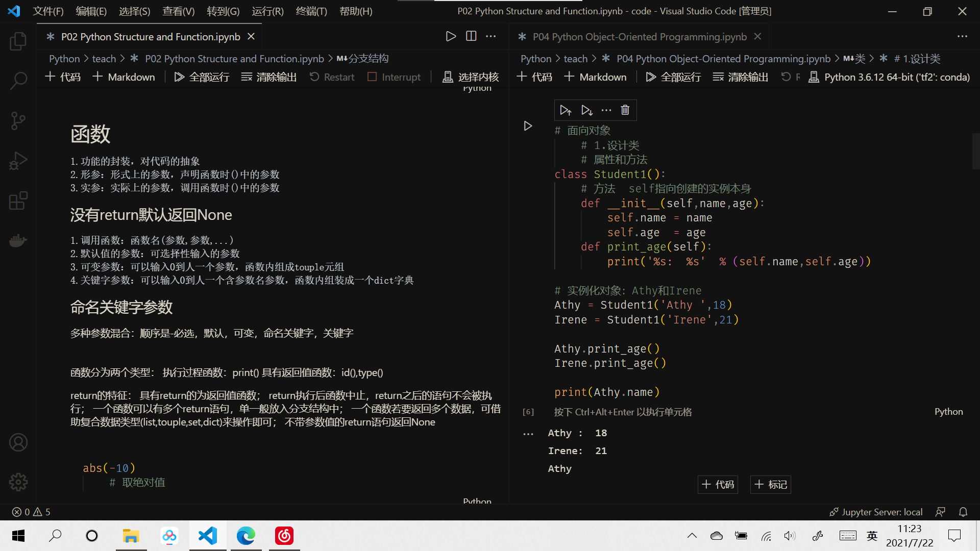The width and height of the screenshot is (980, 551).
Task: Open more cell actions ellipsis menu
Action: click(x=606, y=110)
